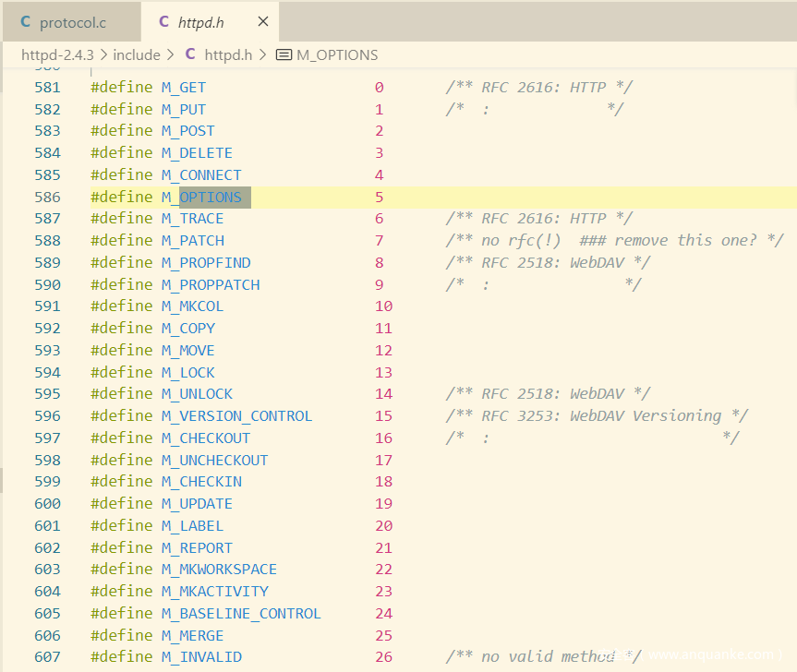
Task: Click the M_BASELINE_CONTROL identifier
Action: pos(241,614)
